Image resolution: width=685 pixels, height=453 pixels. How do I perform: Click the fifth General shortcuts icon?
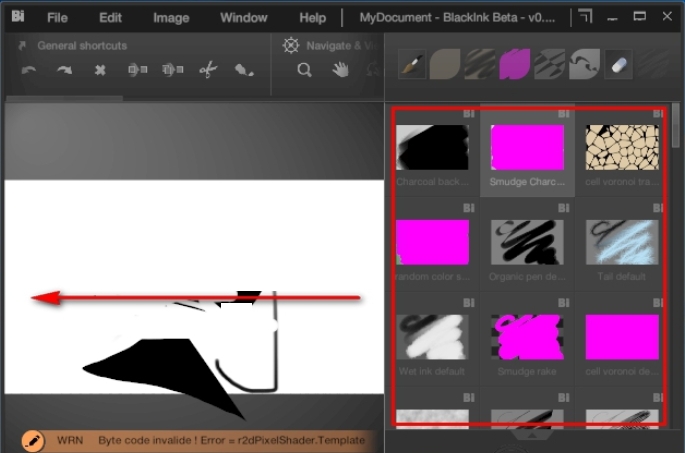(173, 69)
